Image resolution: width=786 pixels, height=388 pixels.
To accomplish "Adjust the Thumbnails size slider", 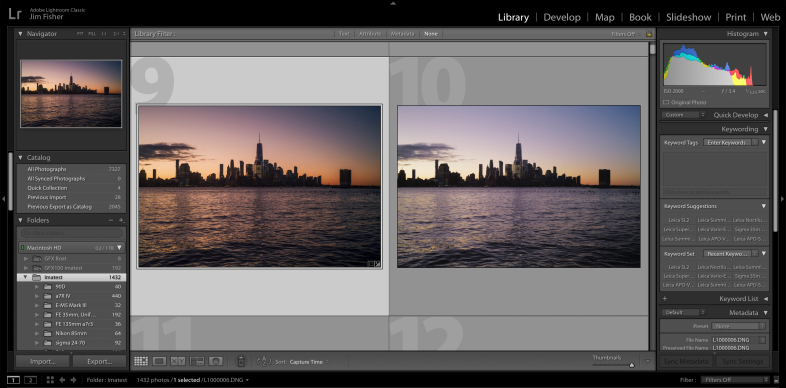I will click(x=632, y=365).
